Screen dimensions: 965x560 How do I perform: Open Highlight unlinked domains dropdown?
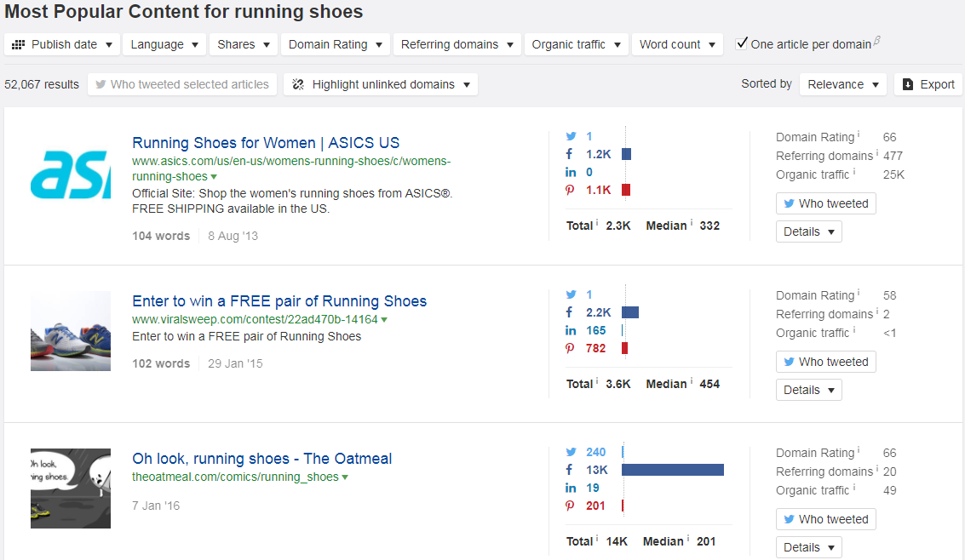pyautogui.click(x=381, y=84)
